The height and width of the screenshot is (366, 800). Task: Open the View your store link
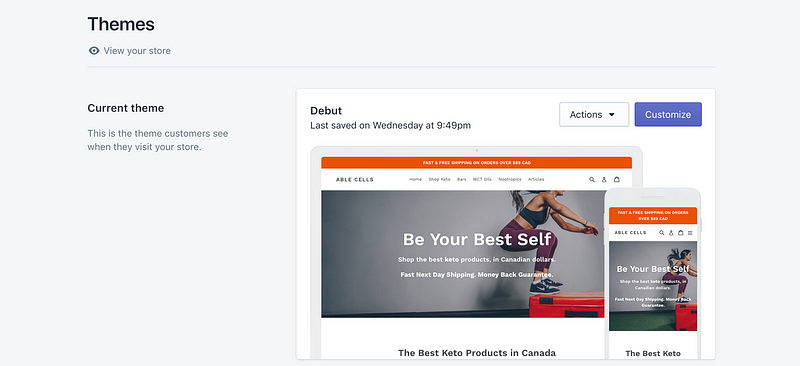pyautogui.click(x=137, y=51)
